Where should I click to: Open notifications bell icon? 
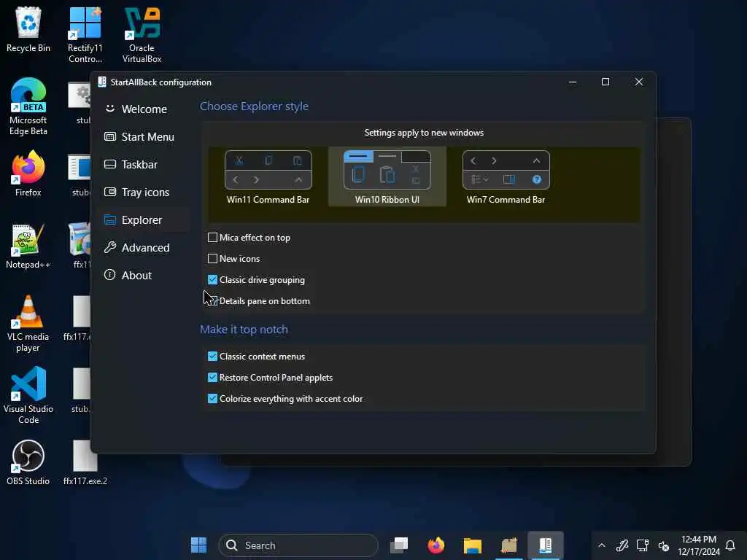pos(730,545)
